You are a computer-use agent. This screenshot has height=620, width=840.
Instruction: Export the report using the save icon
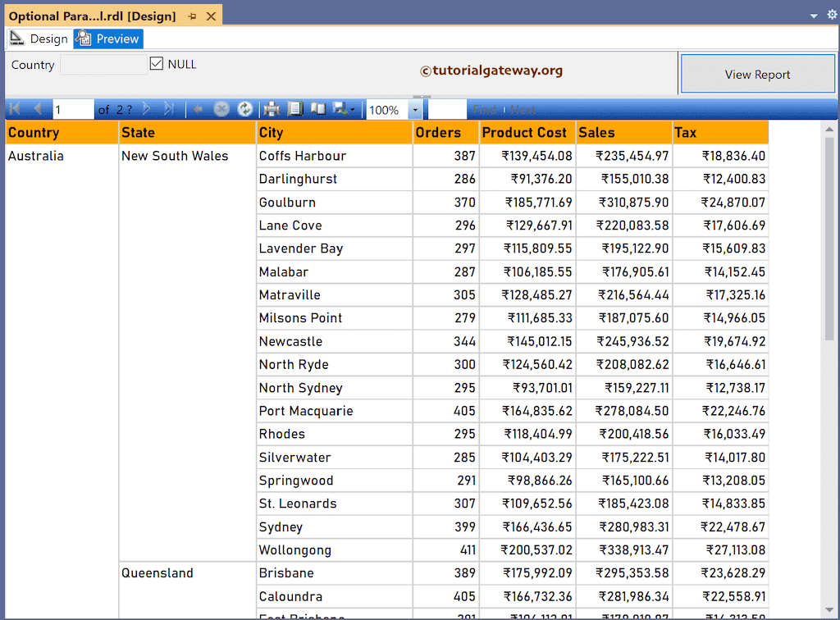click(339, 109)
